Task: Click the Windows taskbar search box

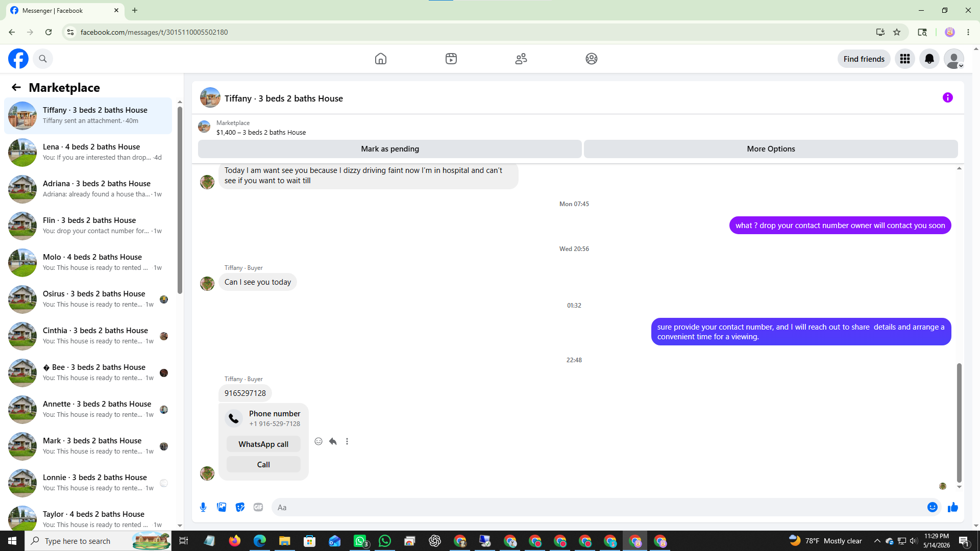Action: click(x=98, y=541)
